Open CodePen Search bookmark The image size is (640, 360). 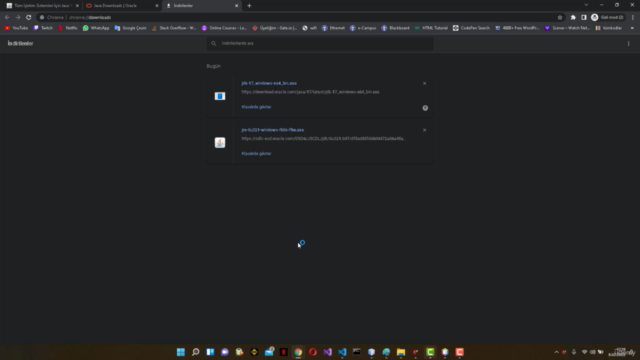pos(471,28)
